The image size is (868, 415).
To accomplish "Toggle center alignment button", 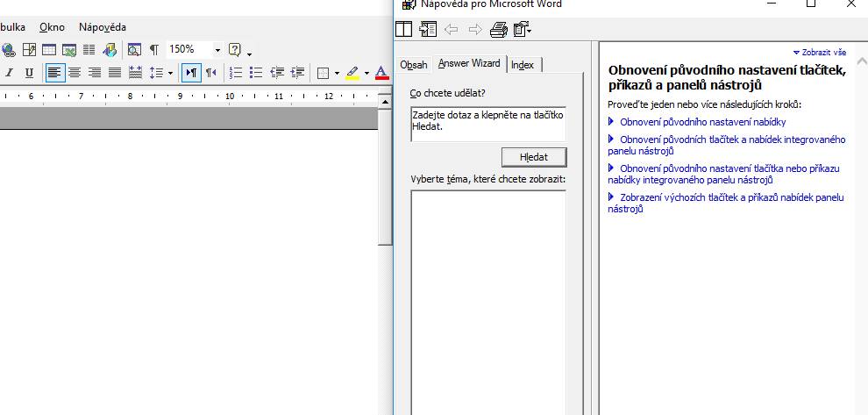I will [75, 73].
